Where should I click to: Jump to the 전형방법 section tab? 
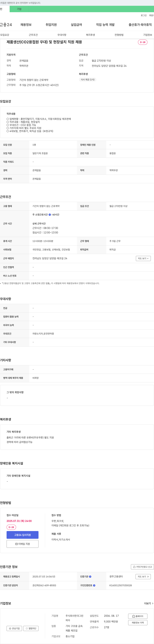click(119, 35)
